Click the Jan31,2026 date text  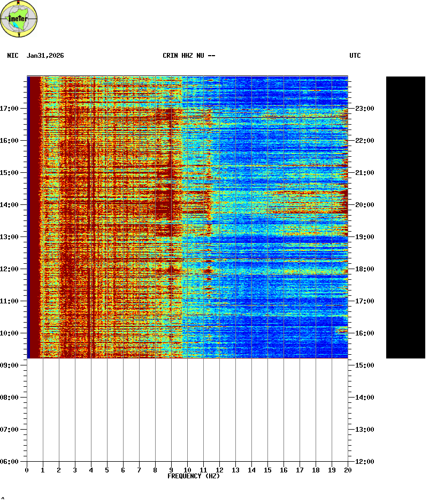pos(45,56)
